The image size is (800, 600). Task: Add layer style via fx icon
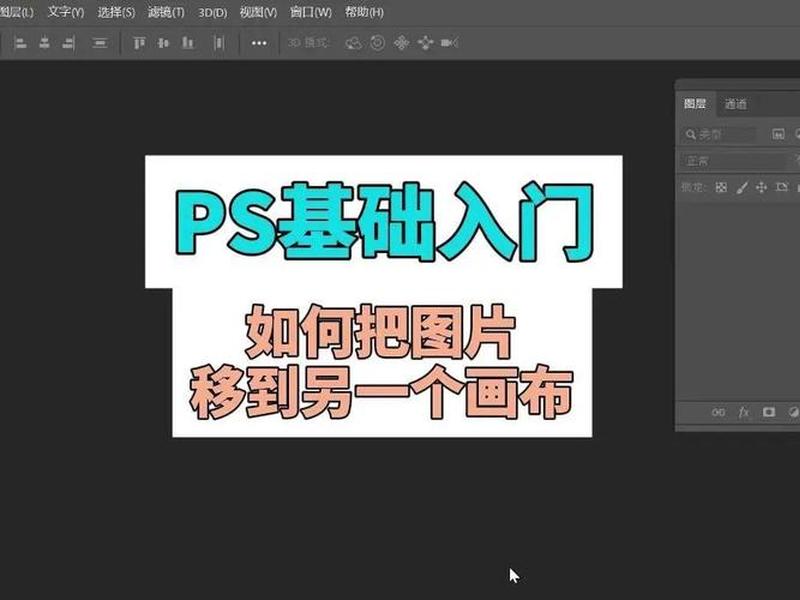(x=744, y=412)
